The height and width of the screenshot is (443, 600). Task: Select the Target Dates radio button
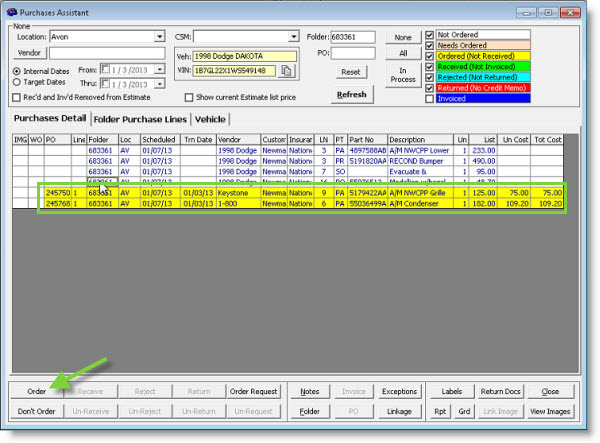[x=16, y=82]
